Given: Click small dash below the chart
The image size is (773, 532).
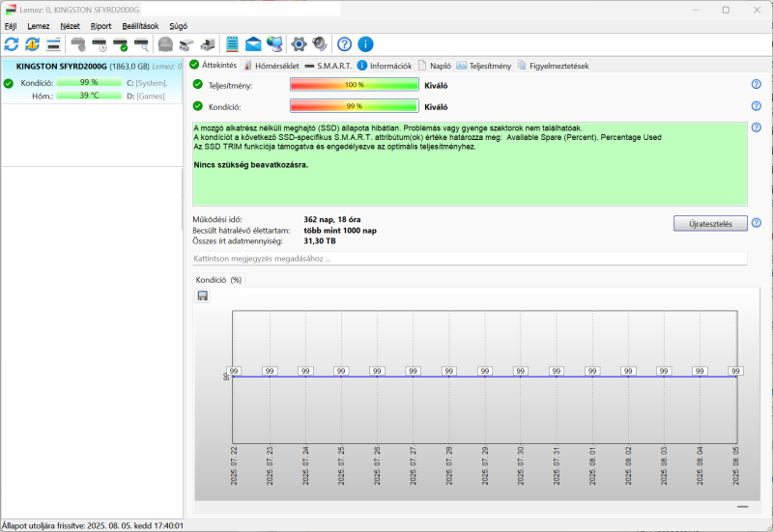Looking at the screenshot, I should 743,506.
